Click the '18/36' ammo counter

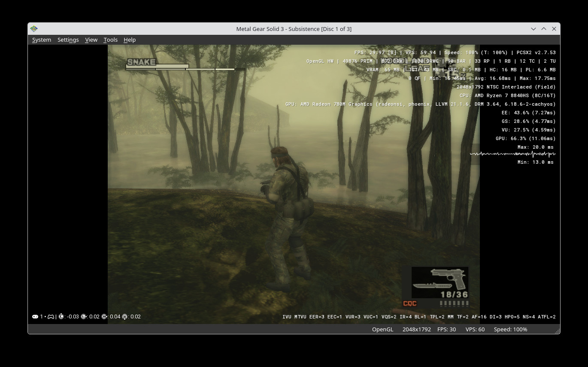coord(454,294)
